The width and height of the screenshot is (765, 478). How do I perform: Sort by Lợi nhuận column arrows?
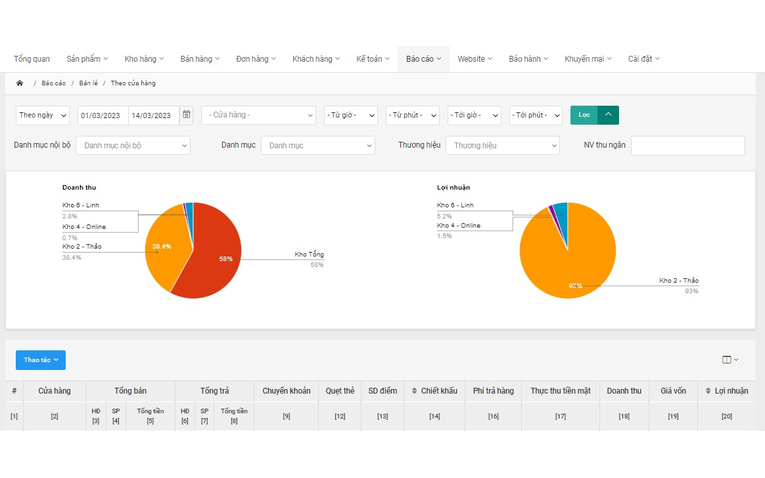tap(708, 391)
